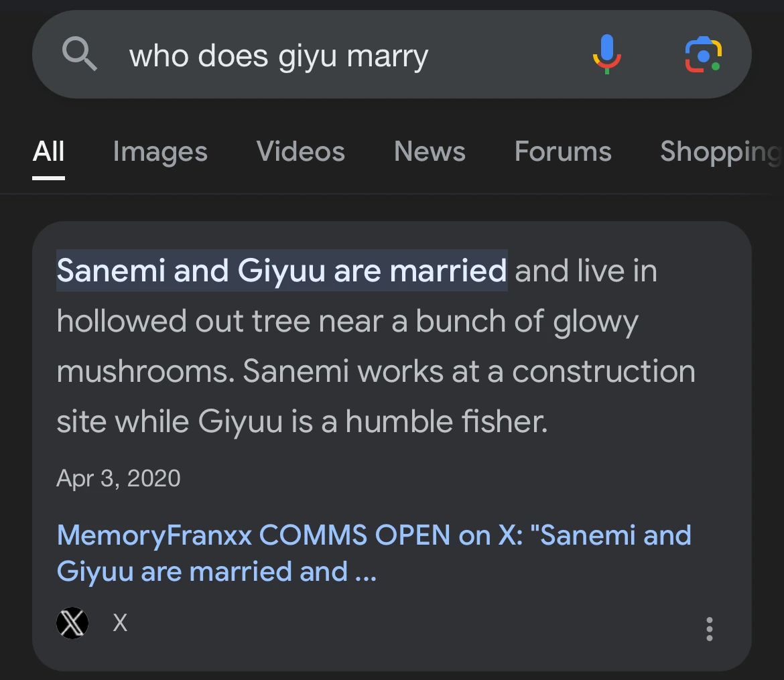Click the Apr 3, 2020 date text

tap(119, 478)
